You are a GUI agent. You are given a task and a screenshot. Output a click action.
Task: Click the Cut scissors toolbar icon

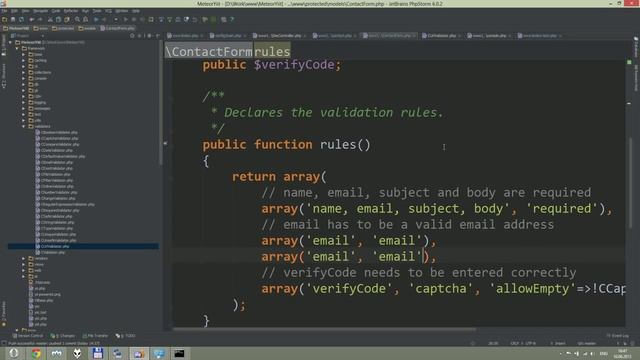click(50, 19)
